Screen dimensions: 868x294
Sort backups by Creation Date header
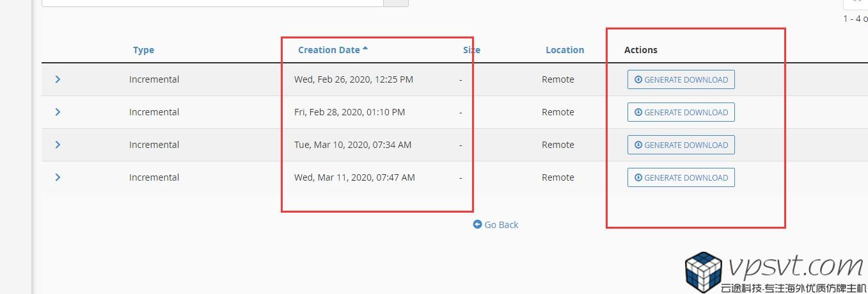pyautogui.click(x=329, y=50)
